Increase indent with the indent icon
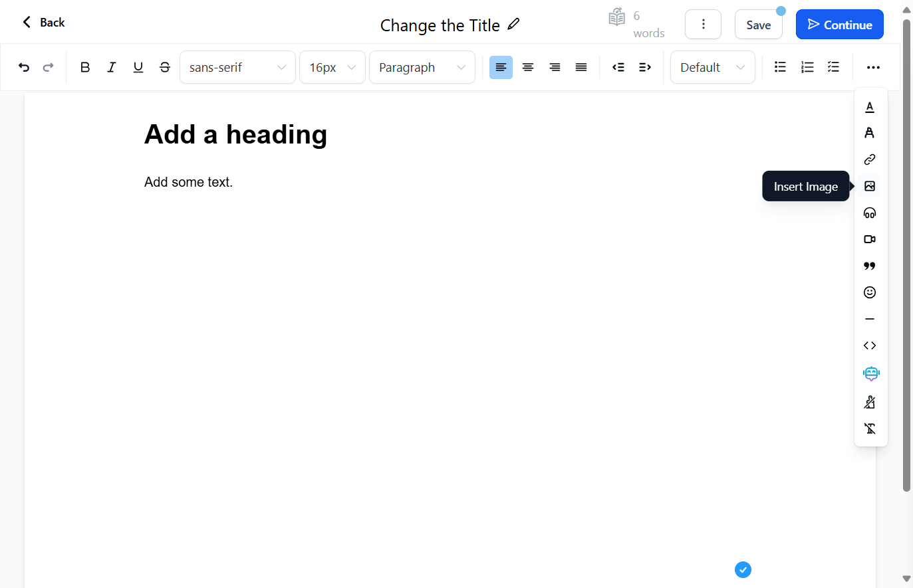 click(x=645, y=67)
